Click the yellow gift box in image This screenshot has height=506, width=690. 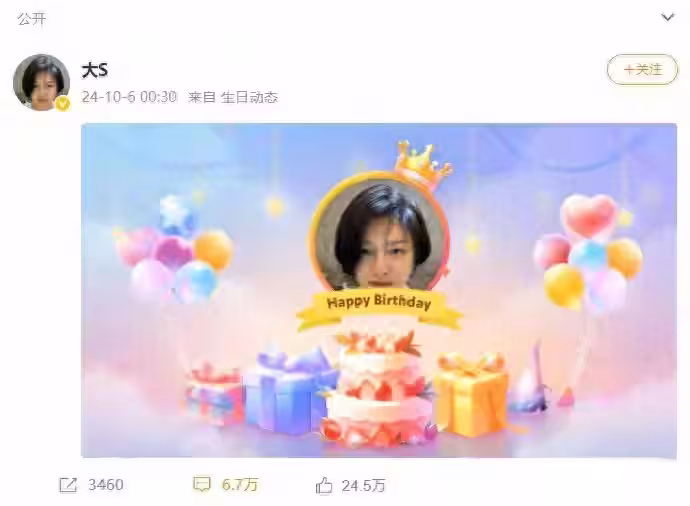(471, 395)
